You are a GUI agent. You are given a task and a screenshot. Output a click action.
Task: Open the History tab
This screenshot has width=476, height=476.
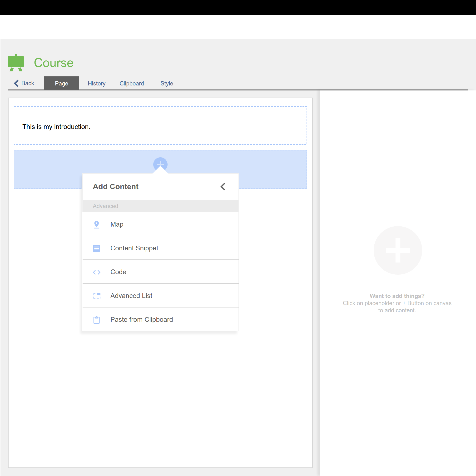97,84
